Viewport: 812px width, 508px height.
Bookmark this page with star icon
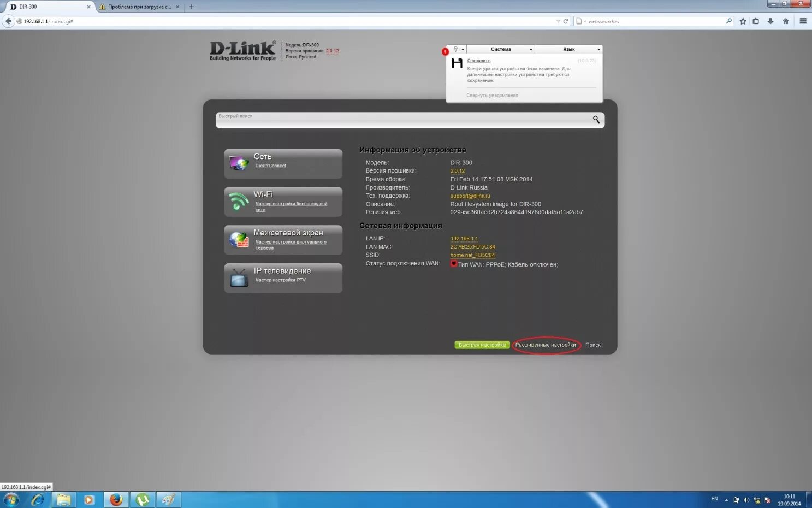(743, 21)
